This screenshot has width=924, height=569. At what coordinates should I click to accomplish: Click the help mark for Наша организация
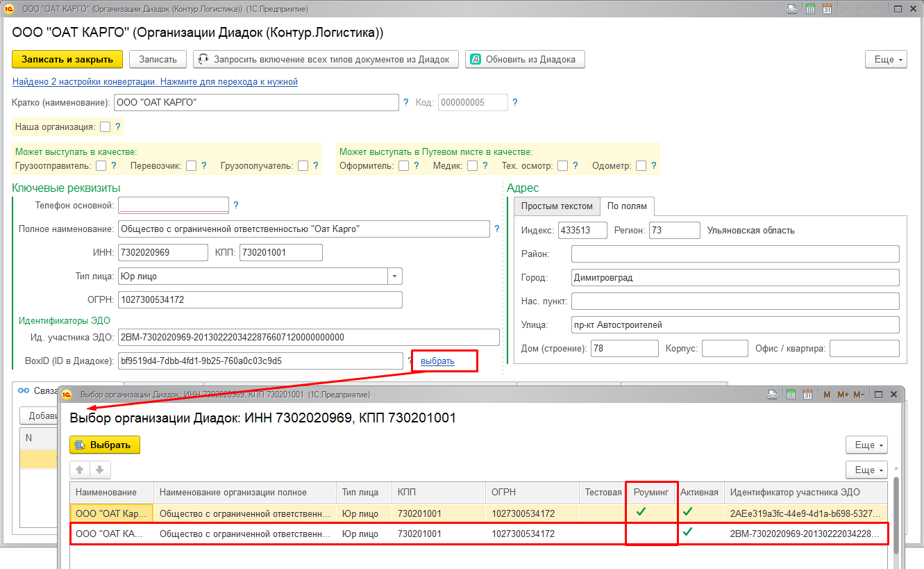coord(118,126)
